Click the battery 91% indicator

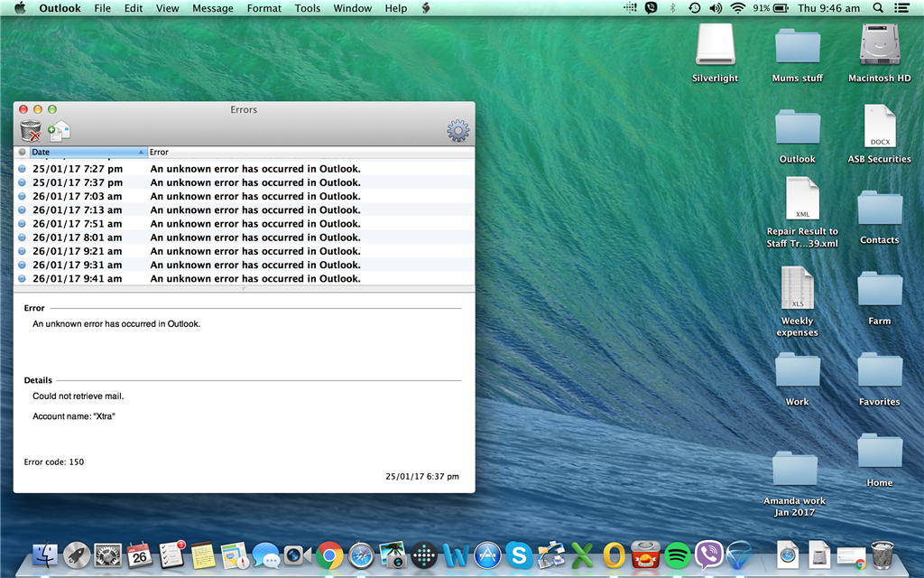click(771, 8)
